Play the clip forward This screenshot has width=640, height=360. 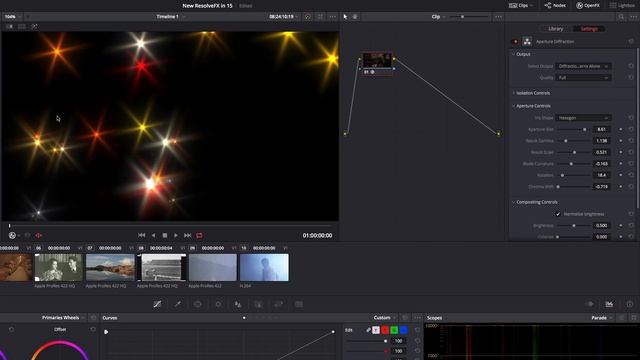pyautogui.click(x=176, y=236)
